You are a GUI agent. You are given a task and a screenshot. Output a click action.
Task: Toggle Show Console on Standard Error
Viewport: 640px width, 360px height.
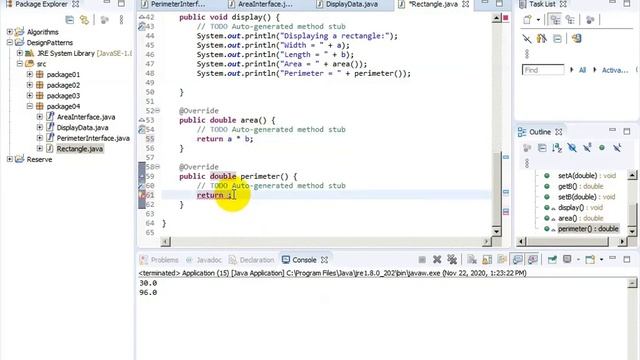(x=532, y=260)
